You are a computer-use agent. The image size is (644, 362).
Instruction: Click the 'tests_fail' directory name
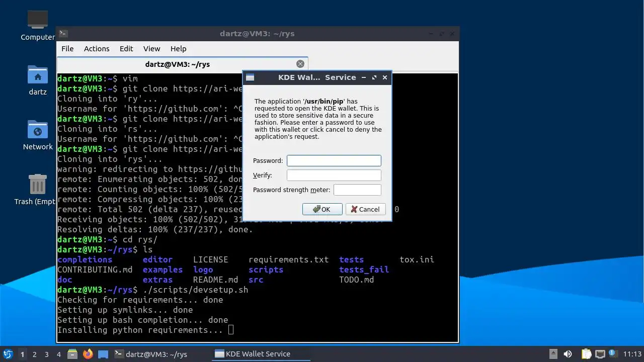pos(364,269)
